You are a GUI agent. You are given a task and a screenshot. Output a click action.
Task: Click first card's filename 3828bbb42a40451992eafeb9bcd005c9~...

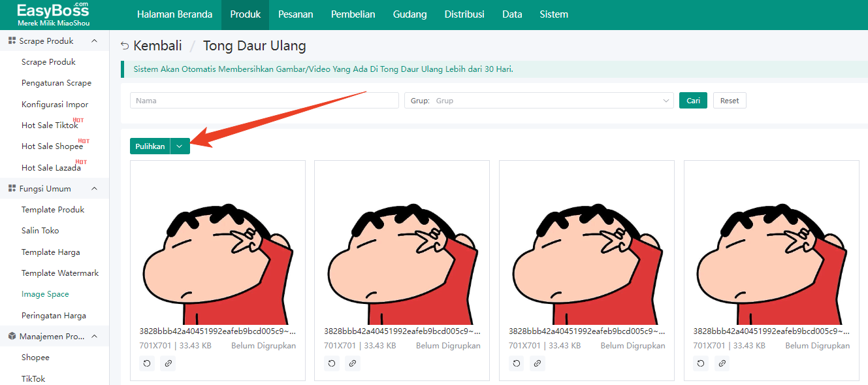tap(217, 331)
